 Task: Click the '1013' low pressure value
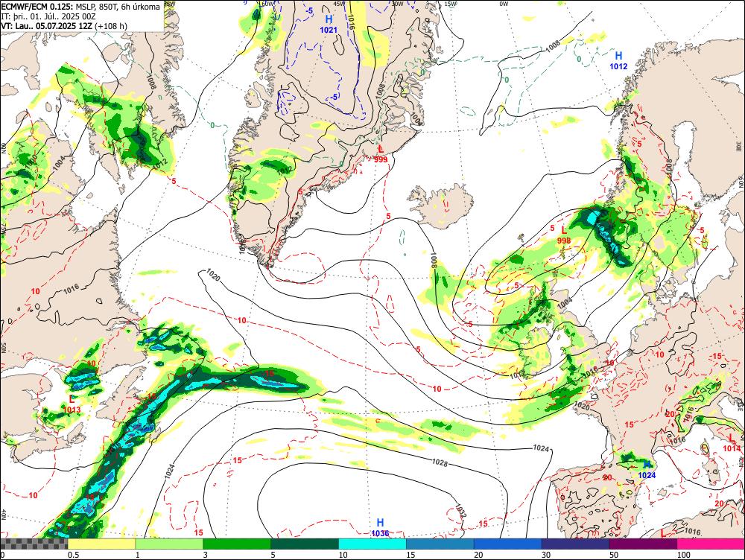72,410
